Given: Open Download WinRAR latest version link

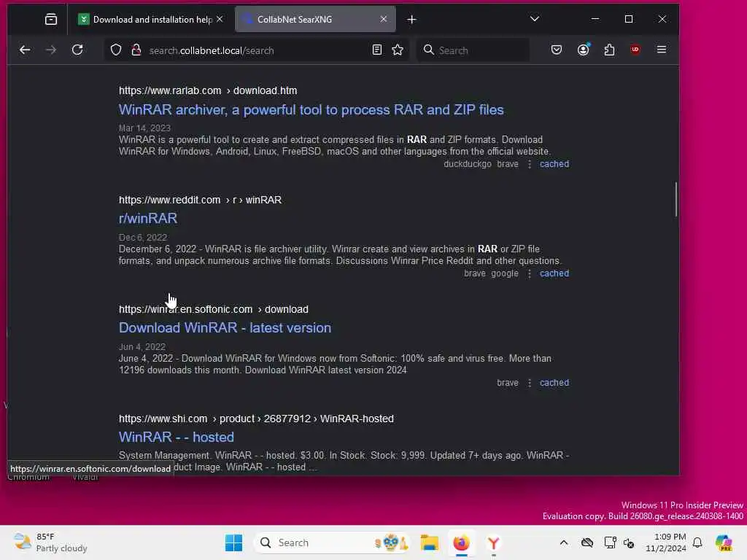Looking at the screenshot, I should (x=225, y=327).
